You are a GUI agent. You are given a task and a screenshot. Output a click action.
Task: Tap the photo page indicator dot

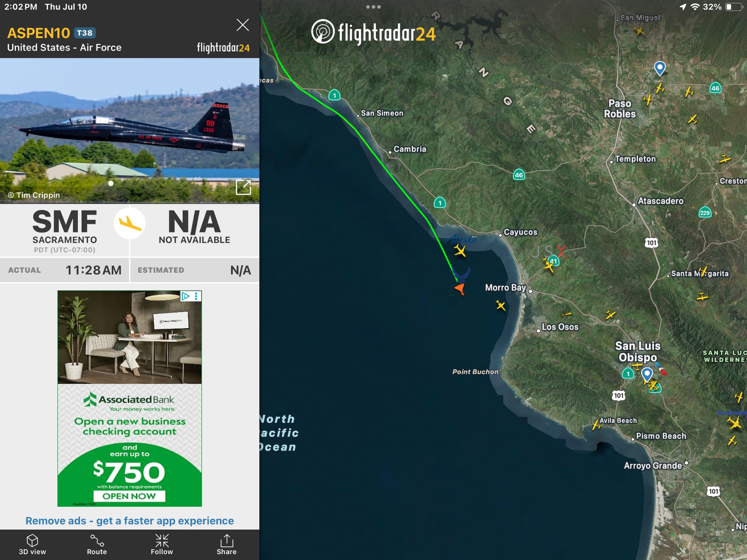pyautogui.click(x=111, y=183)
